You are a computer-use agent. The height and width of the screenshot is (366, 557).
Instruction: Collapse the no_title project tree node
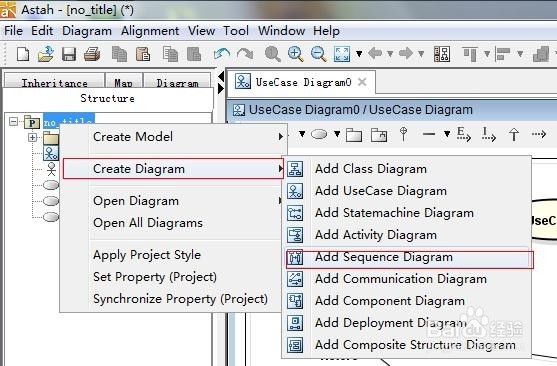14,122
